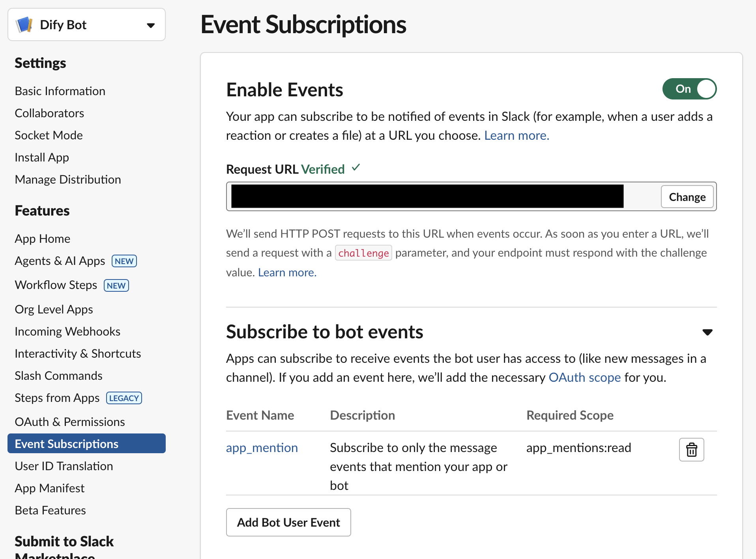Collapse the Subscribe to bot events section
Viewport: 756px width, 559px height.
tap(707, 332)
